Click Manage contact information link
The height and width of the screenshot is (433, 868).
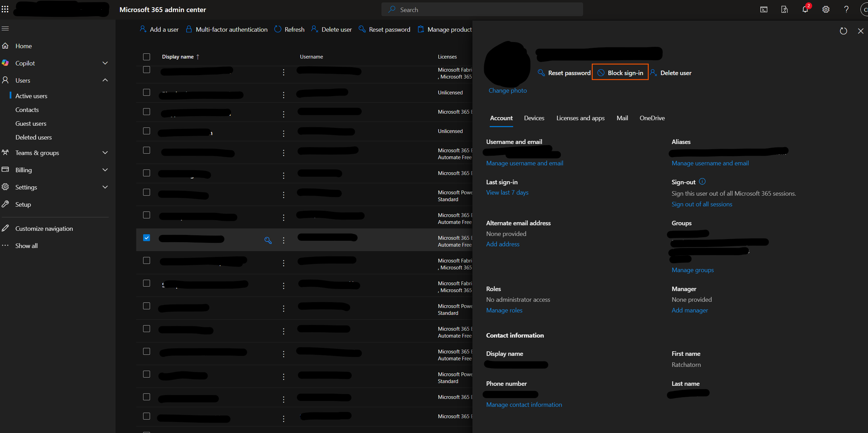pyautogui.click(x=524, y=405)
